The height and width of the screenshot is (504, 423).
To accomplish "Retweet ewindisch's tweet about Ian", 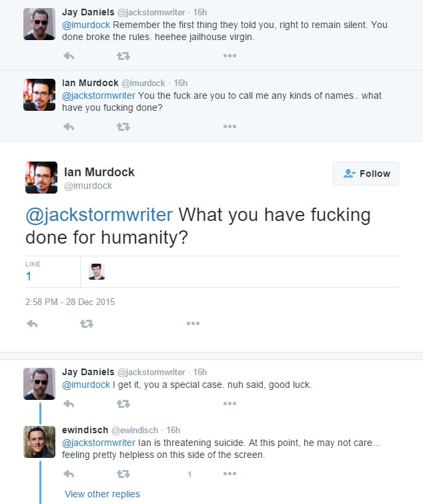I will 123,474.
